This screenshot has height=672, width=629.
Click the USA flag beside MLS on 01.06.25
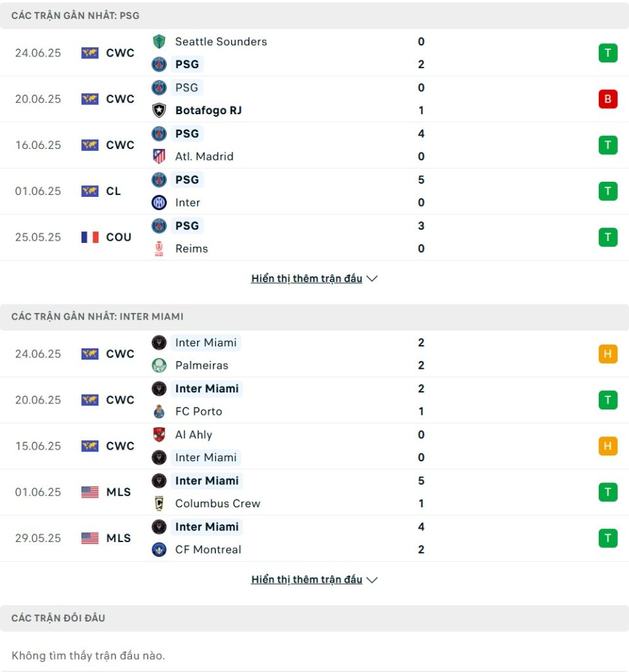[x=89, y=492]
